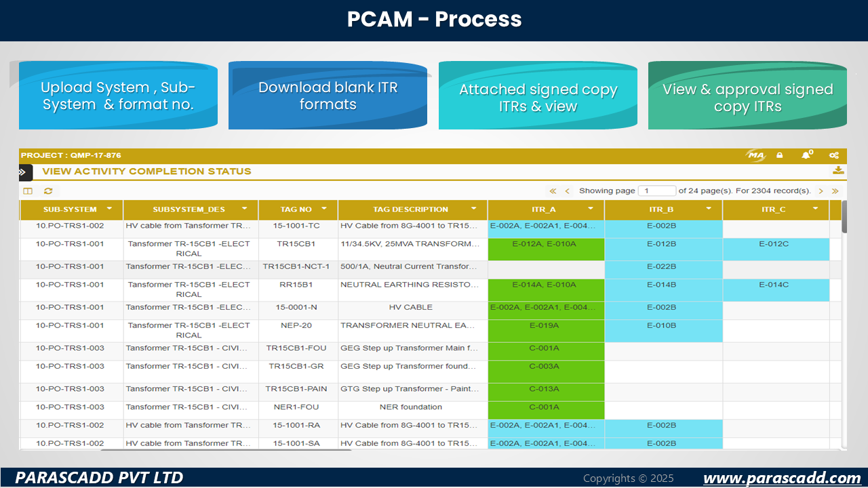Click '11/34.5KV, 25MVA TRANSFORM...' description
The width and height of the screenshot is (868, 488).
click(x=411, y=244)
